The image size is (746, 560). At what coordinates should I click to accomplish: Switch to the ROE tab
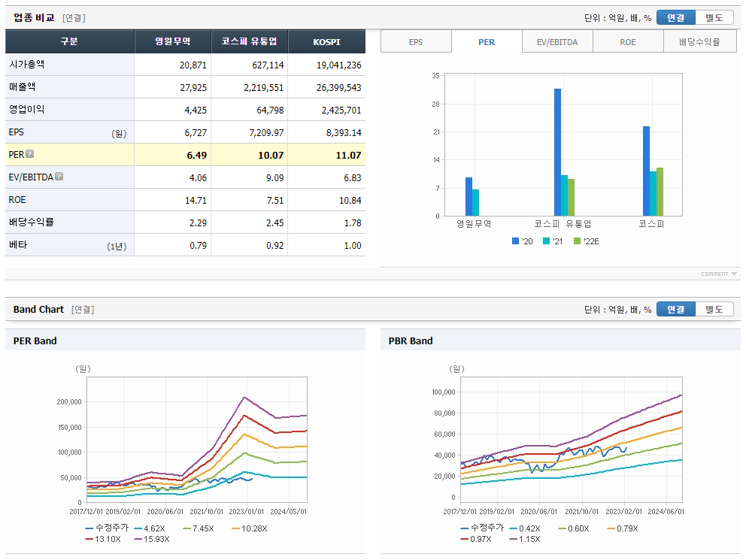click(x=628, y=43)
